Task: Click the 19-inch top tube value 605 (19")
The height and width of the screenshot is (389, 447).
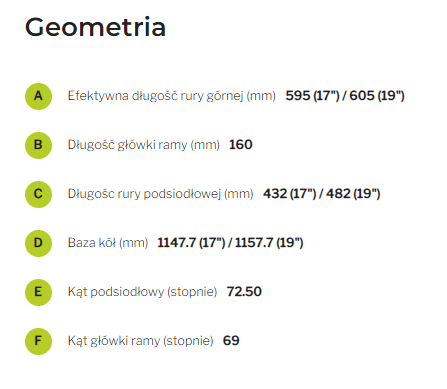Action: point(377,96)
